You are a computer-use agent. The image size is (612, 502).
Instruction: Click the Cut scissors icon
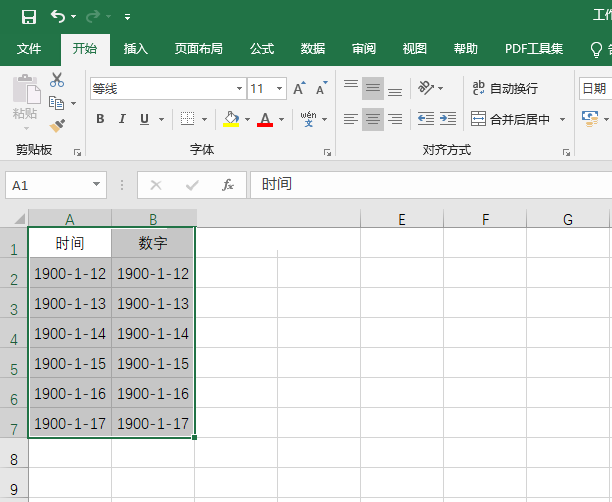pyautogui.click(x=57, y=80)
